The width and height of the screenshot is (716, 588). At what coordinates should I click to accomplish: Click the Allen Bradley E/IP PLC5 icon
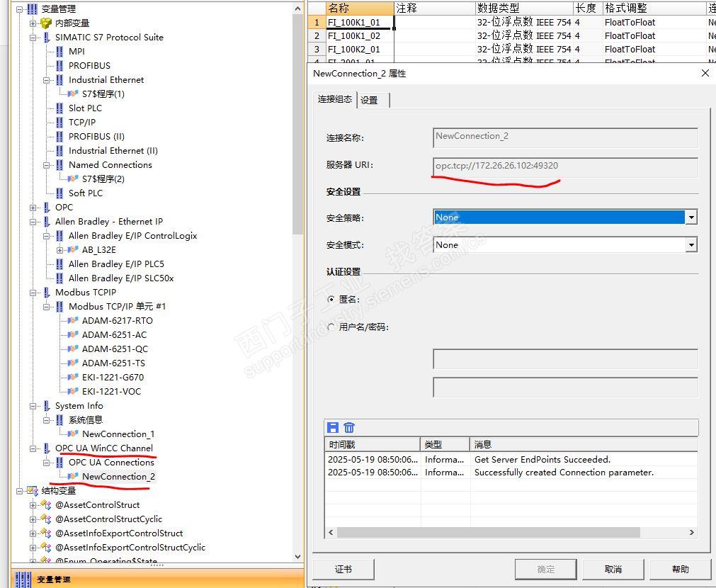tap(59, 264)
